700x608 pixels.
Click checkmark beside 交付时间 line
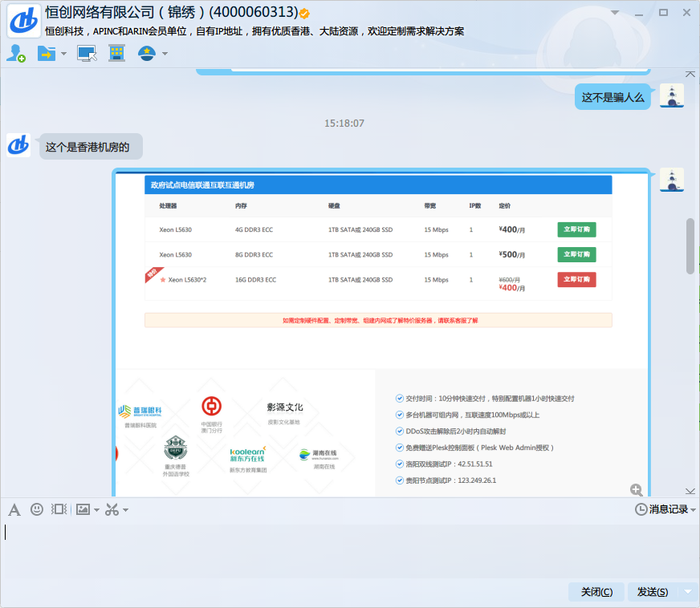coord(400,399)
